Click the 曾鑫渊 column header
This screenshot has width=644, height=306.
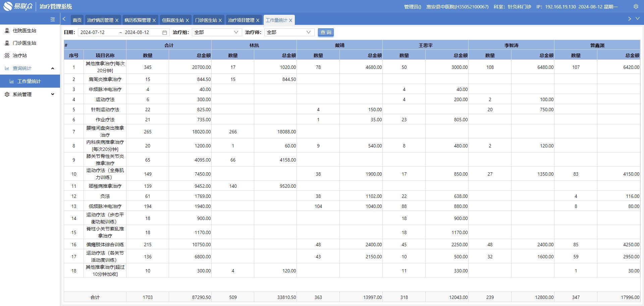point(597,45)
